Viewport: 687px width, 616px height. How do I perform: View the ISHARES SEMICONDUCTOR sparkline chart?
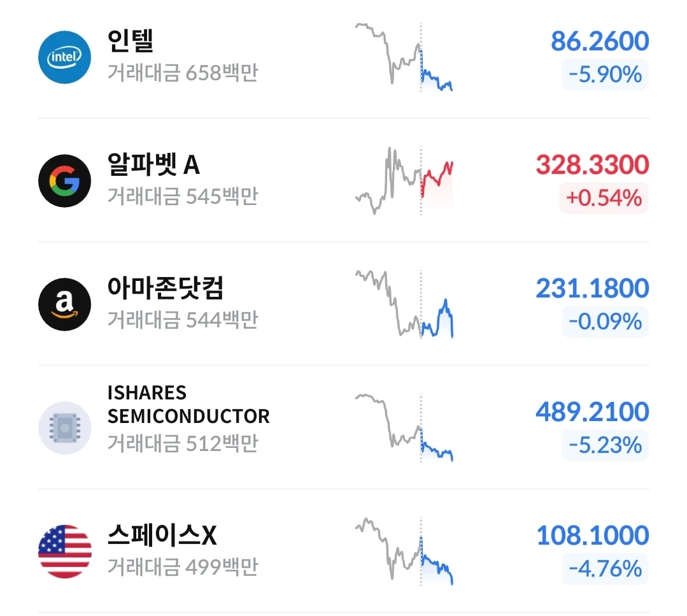click(x=404, y=428)
